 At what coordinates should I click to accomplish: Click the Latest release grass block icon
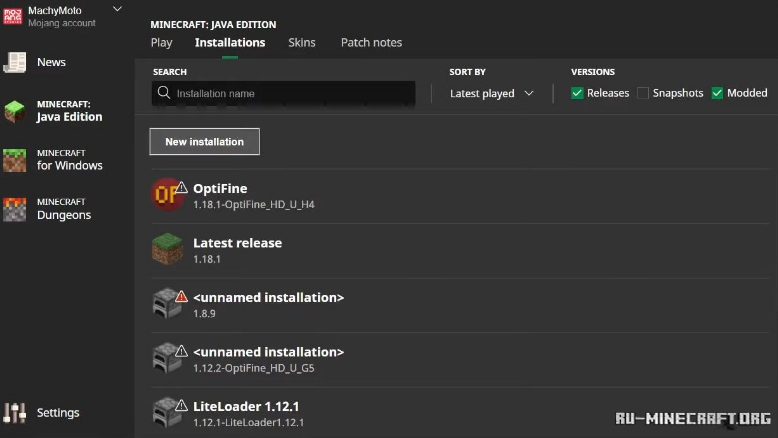pyautogui.click(x=167, y=249)
